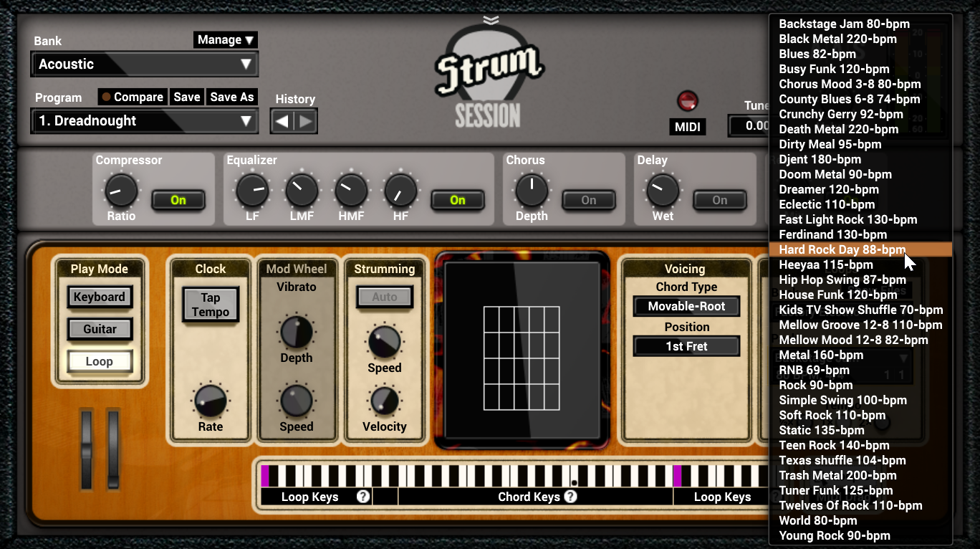
Task: Click the first purple loop key on keyboard
Action: [x=265, y=475]
